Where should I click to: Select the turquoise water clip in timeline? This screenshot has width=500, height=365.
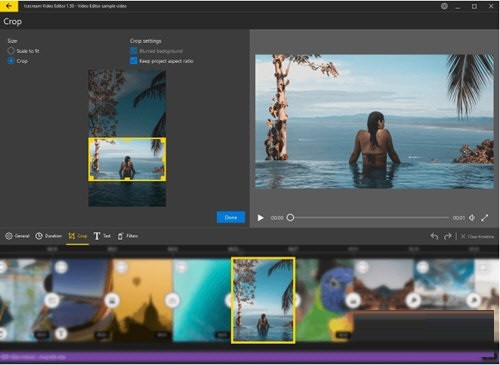(x=202, y=300)
